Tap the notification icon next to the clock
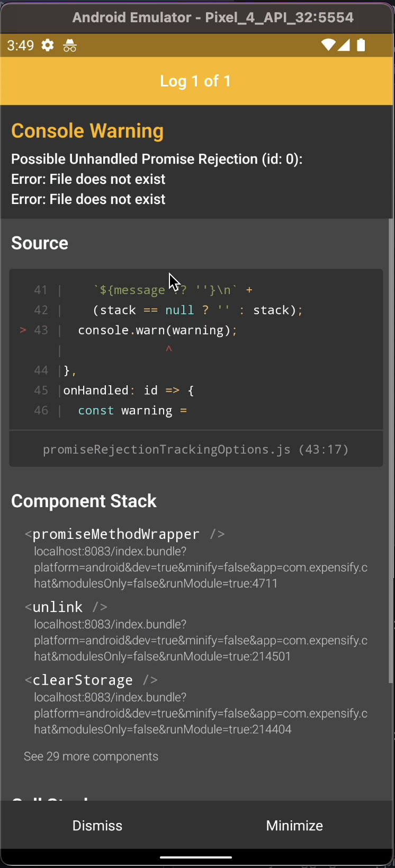Screen dimensions: 395x868 [69, 45]
